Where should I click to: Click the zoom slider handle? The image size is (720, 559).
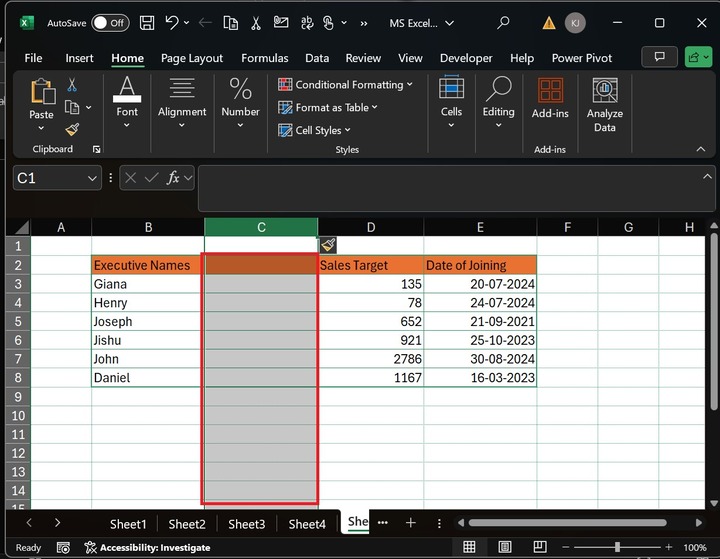click(617, 547)
